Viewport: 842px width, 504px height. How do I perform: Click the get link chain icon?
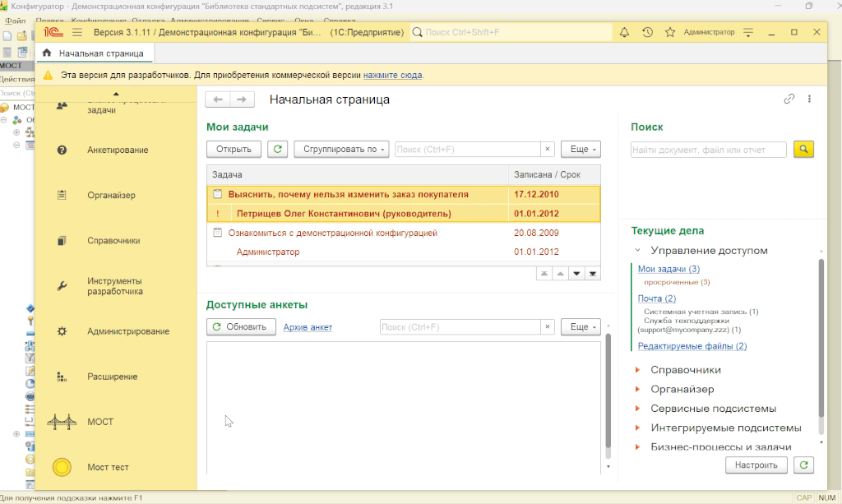tap(789, 99)
